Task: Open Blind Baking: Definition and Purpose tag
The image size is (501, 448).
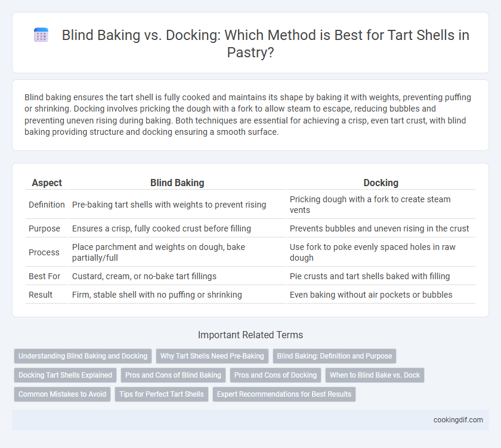Action: (335, 356)
